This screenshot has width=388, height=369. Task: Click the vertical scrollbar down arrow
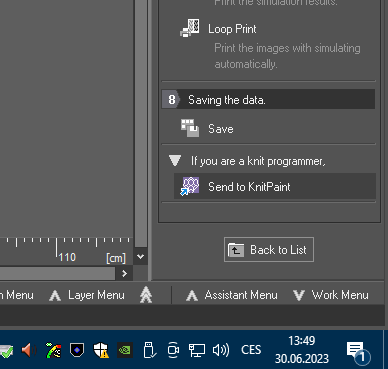click(141, 257)
